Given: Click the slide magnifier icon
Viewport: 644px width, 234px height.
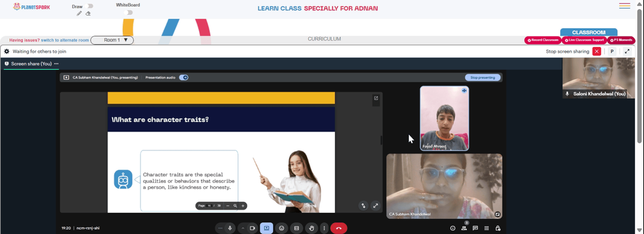Looking at the screenshot, I should click(x=235, y=206).
